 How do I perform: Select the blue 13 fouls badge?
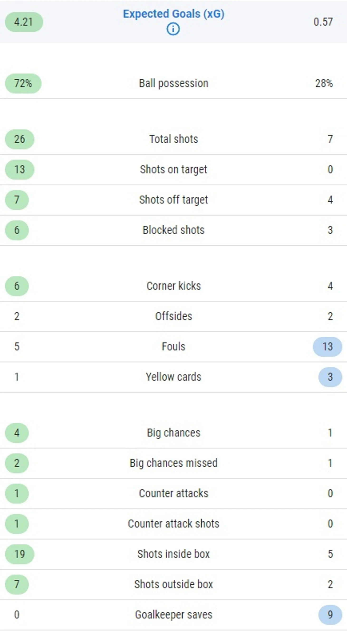(328, 347)
